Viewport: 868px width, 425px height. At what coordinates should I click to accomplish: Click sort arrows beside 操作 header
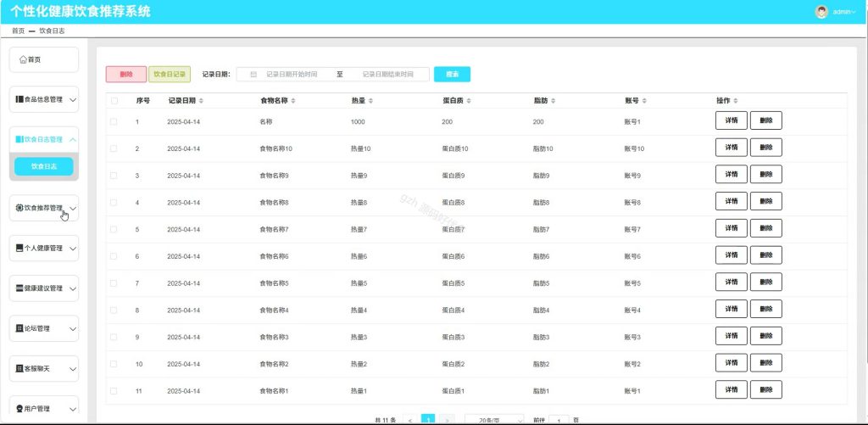[735, 101]
